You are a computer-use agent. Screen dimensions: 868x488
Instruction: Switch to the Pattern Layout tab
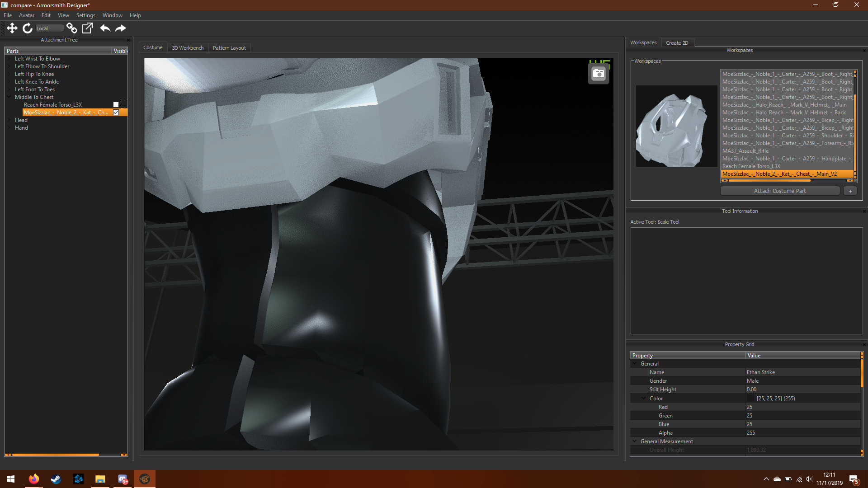(229, 48)
